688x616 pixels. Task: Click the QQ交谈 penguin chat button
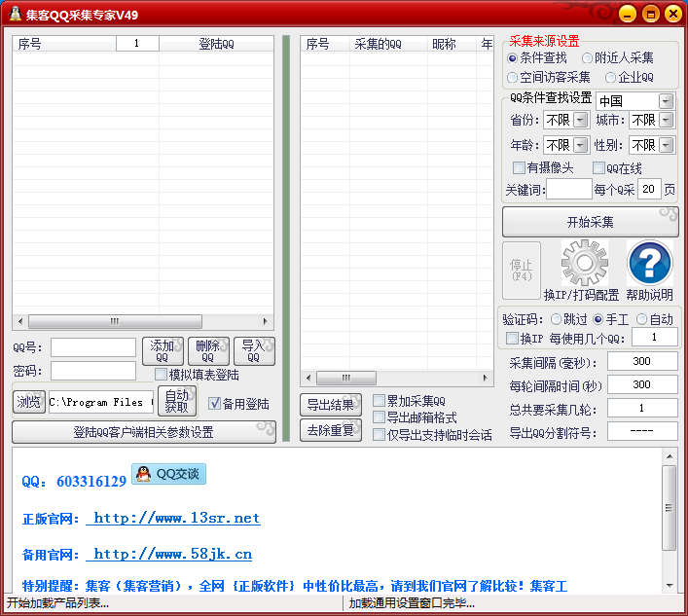point(168,474)
